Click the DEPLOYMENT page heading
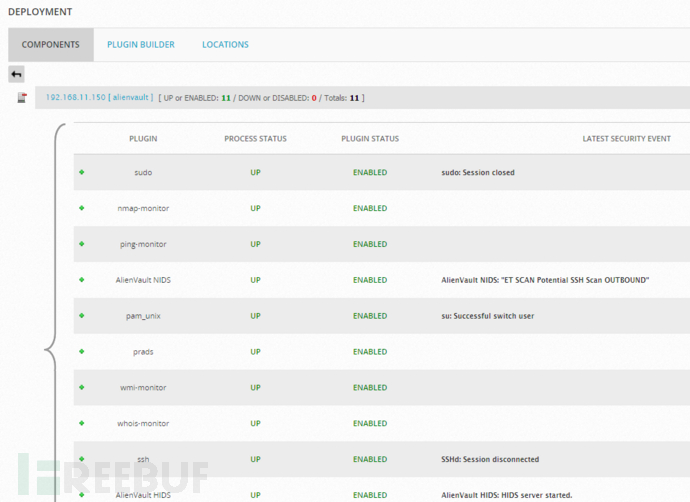The height and width of the screenshot is (502, 690). click(x=40, y=12)
